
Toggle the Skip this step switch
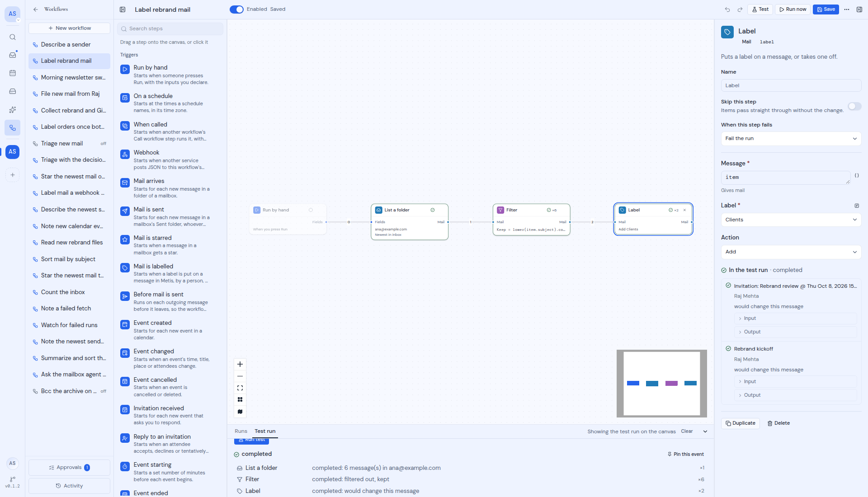[854, 106]
